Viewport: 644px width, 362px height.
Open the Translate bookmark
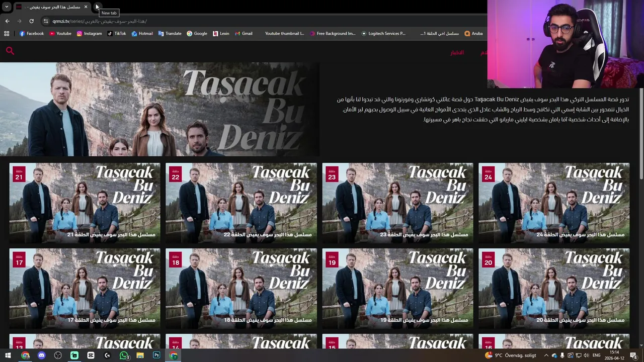tap(170, 34)
